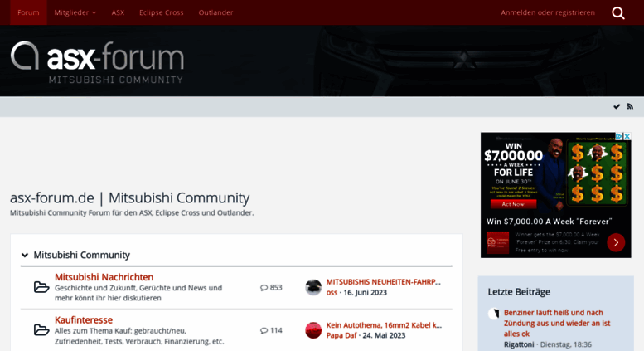Expand the Mitglieder dropdown menu

click(x=75, y=12)
